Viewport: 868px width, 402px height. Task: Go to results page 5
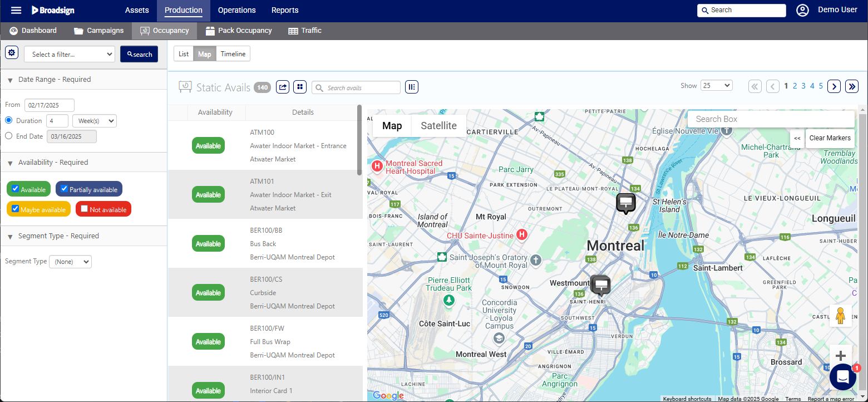[x=821, y=86]
